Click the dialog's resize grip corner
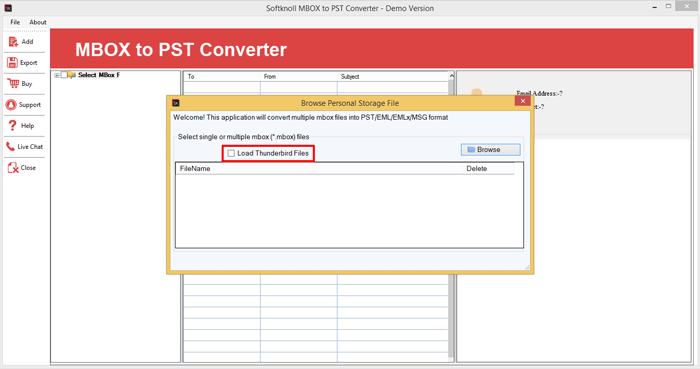 pos(527,267)
